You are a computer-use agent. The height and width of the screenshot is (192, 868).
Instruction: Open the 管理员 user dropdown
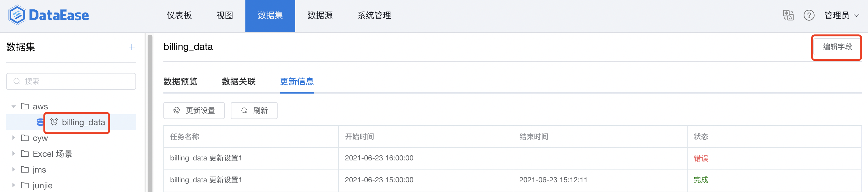(x=841, y=15)
